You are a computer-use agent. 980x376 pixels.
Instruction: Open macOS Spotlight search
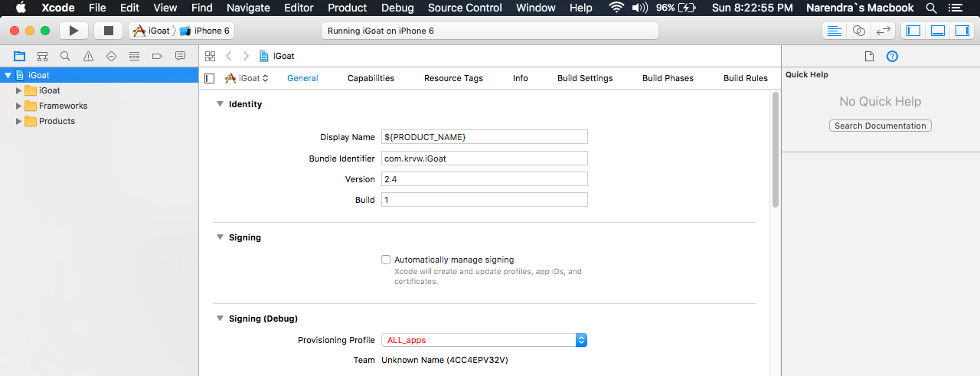pyautogui.click(x=931, y=8)
